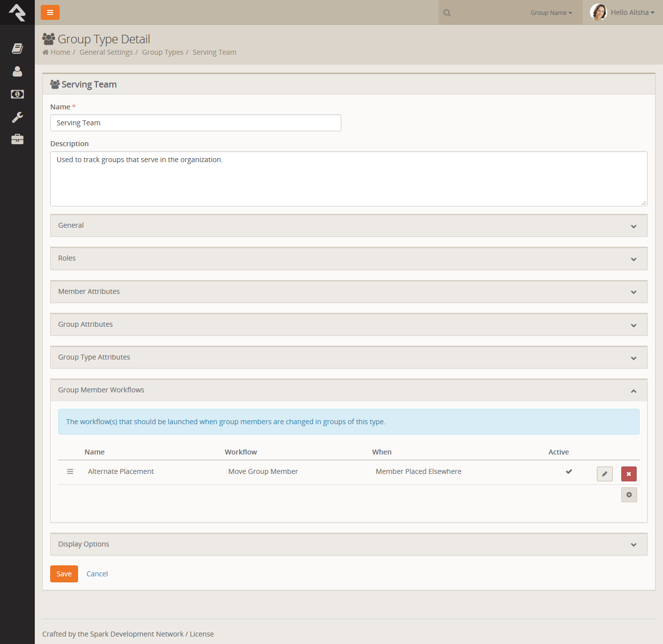Open the orange hamburger menu
The image size is (663, 644).
pyautogui.click(x=50, y=12)
